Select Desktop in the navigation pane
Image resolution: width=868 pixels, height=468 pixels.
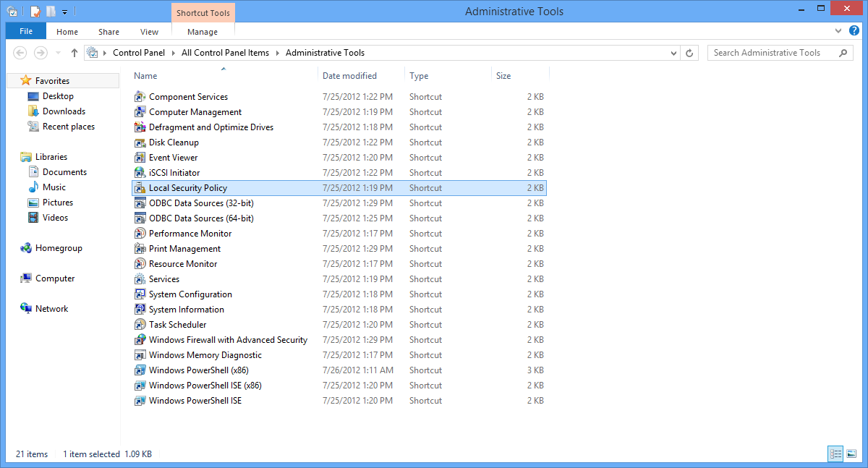tap(58, 96)
